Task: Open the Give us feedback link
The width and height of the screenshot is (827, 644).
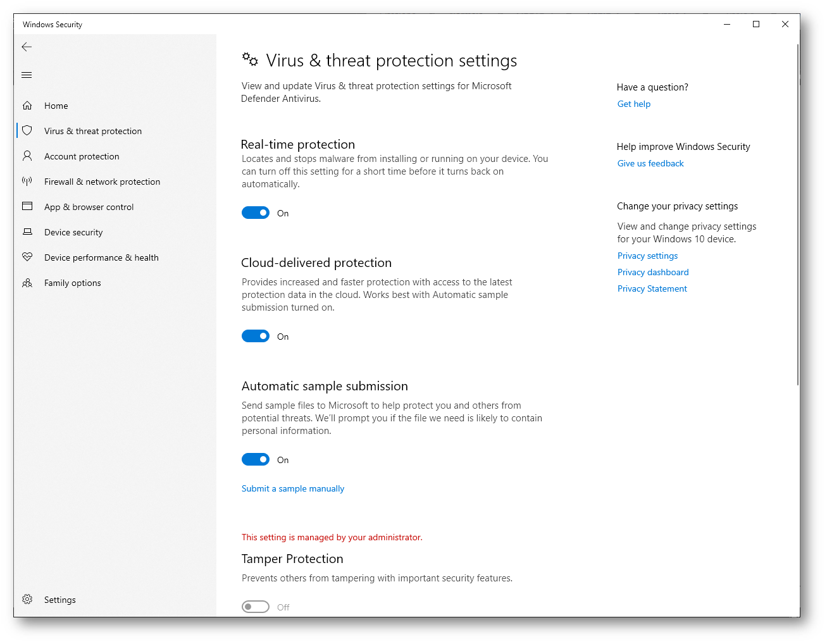Action: point(650,163)
